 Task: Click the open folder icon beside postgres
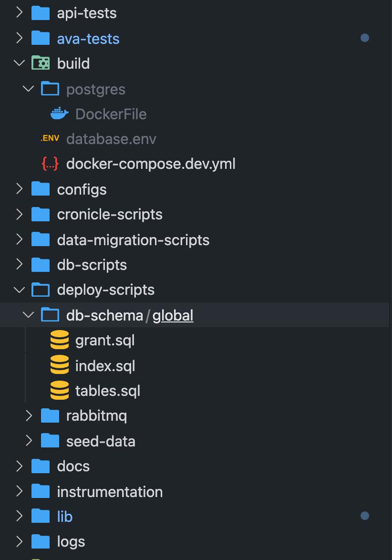click(x=50, y=89)
